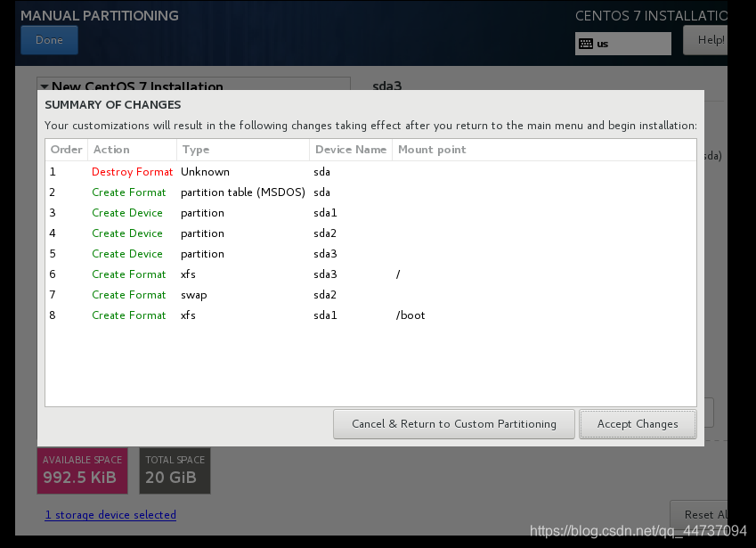The width and height of the screenshot is (756, 548).
Task: Click the Total Space 20 GiB box
Action: point(175,470)
